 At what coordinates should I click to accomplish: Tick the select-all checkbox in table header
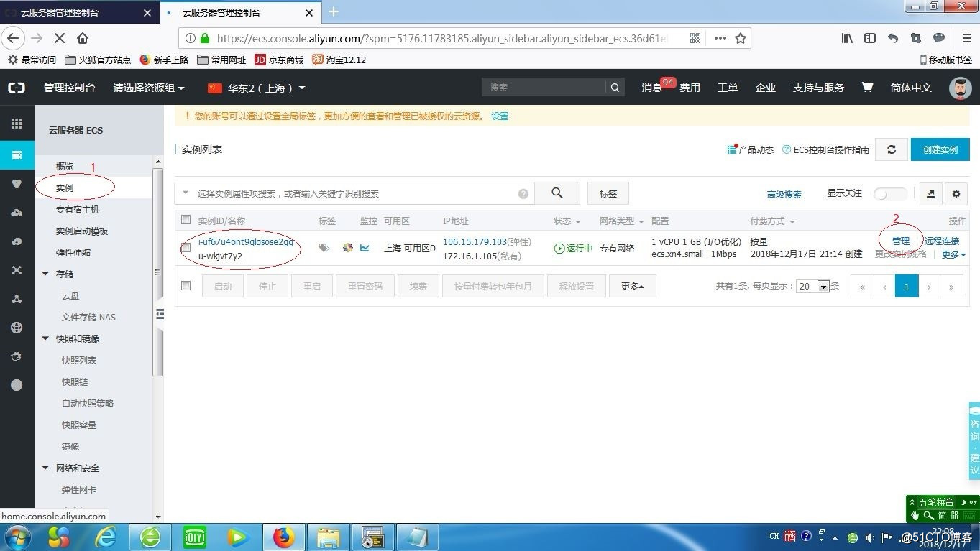pyautogui.click(x=186, y=220)
